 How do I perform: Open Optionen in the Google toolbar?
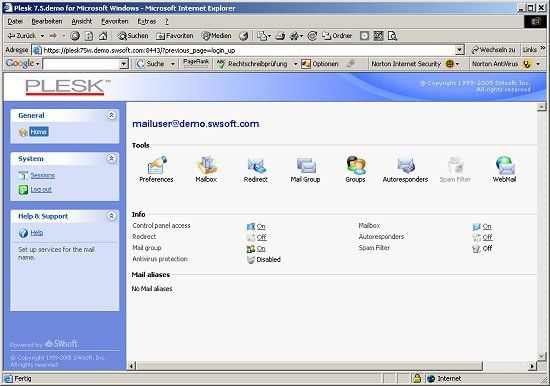pos(320,64)
